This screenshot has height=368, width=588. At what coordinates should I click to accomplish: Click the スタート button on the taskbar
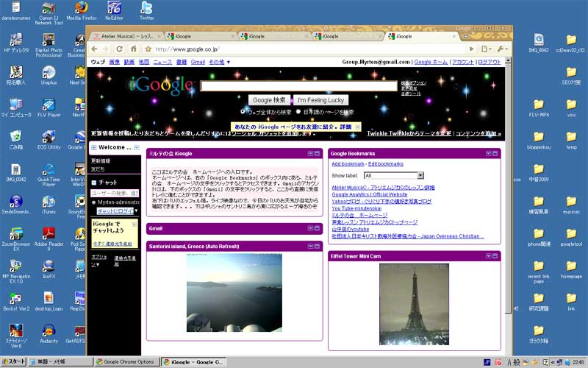click(x=13, y=361)
